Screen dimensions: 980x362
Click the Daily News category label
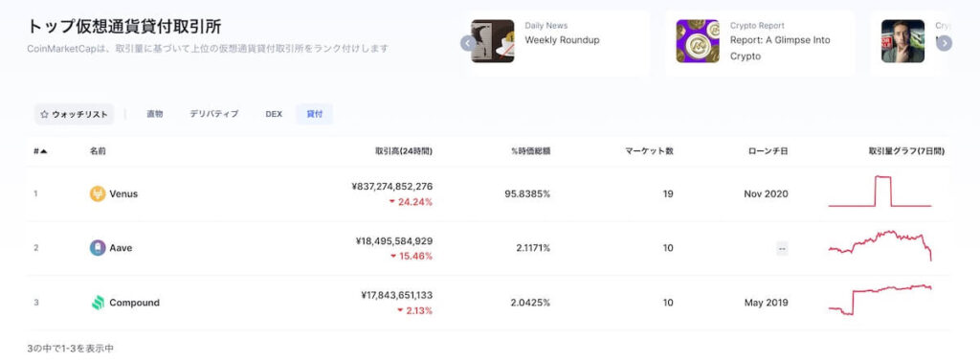[x=546, y=26]
